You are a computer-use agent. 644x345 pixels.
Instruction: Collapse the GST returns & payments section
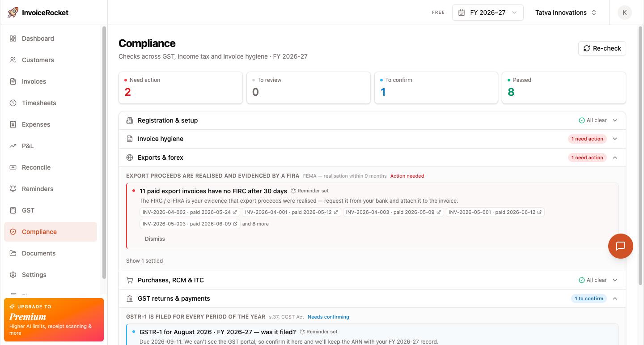pos(372,298)
